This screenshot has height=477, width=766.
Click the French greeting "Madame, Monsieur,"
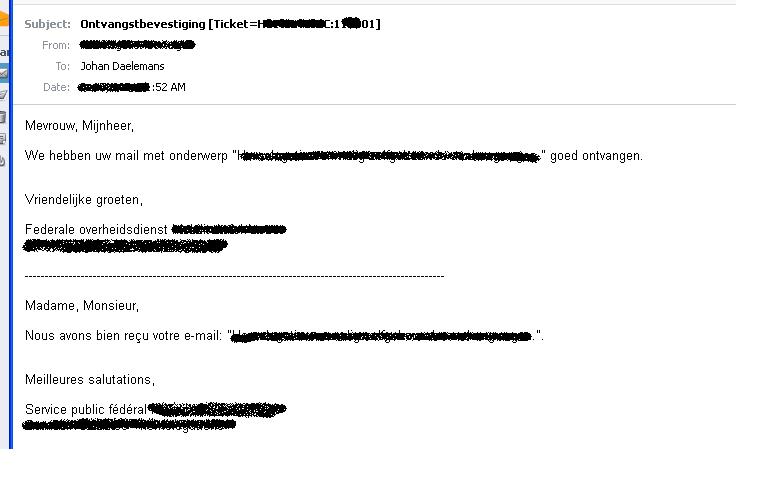[82, 306]
